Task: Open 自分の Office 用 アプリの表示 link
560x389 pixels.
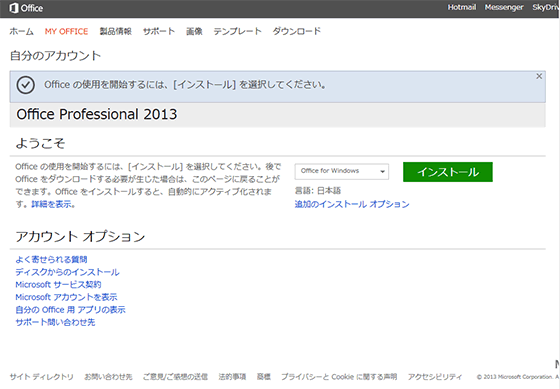Action: [x=70, y=310]
